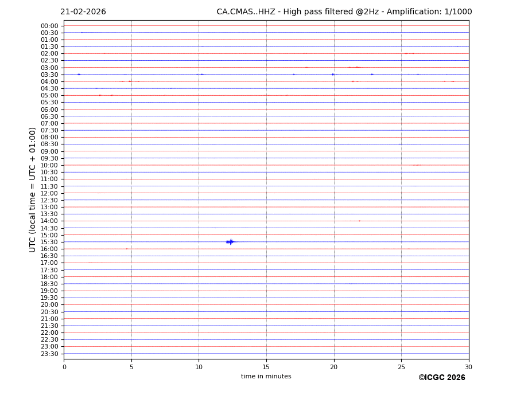Click the red event near 25 minutes on 02:00 trace
This screenshot has height=399, width=532.
click(409, 53)
